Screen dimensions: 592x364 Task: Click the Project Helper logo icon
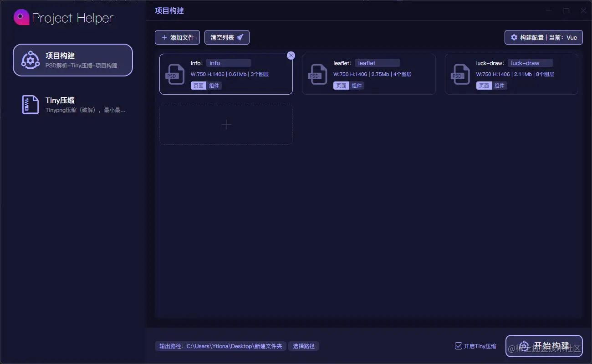21,18
